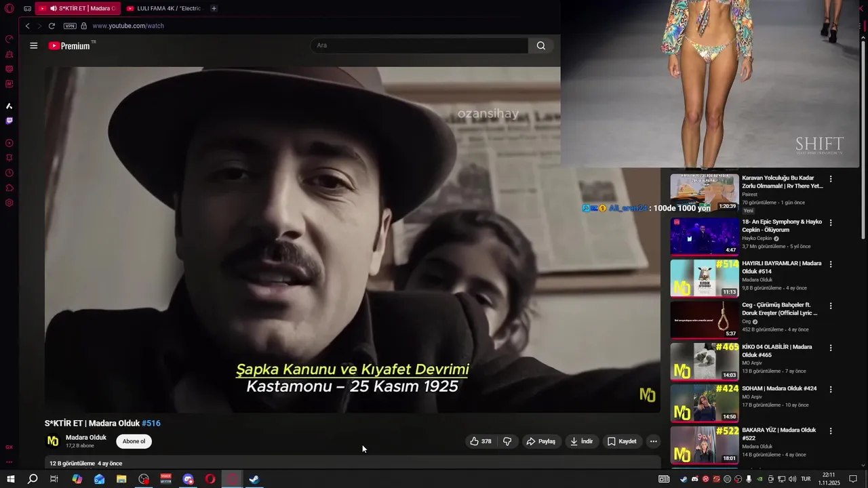
Task: Click the address bar youtube.com/watch
Action: pyautogui.click(x=128, y=26)
